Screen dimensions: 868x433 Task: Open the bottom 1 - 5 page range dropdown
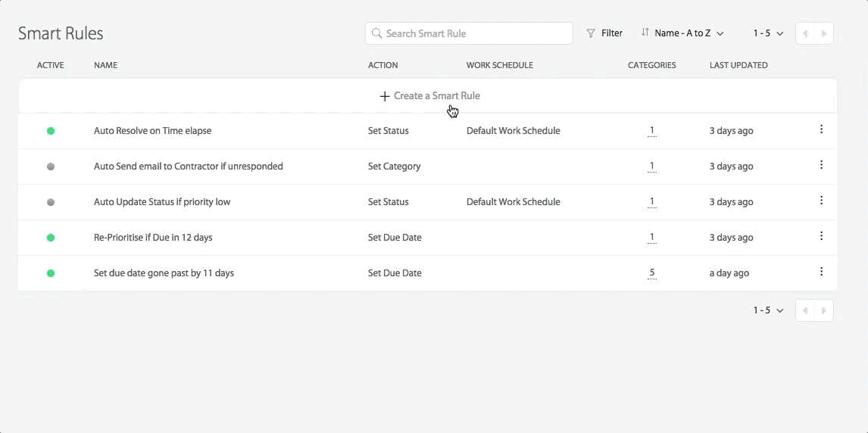pos(768,310)
